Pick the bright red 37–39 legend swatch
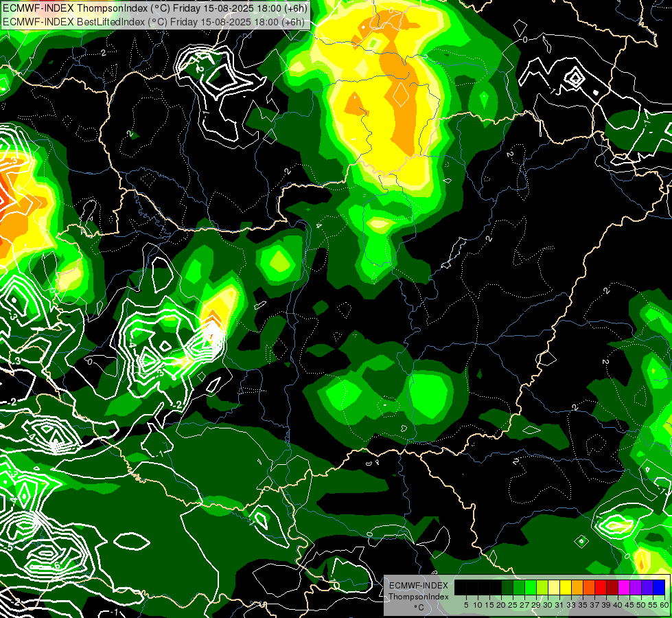 [601, 587]
